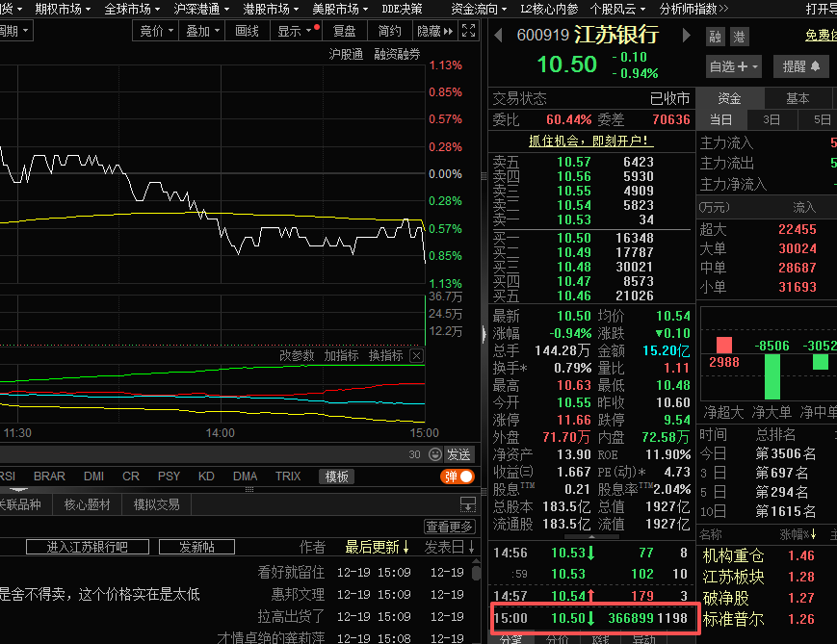Click the bell icon on 提醒 button

pyautogui.click(x=815, y=66)
